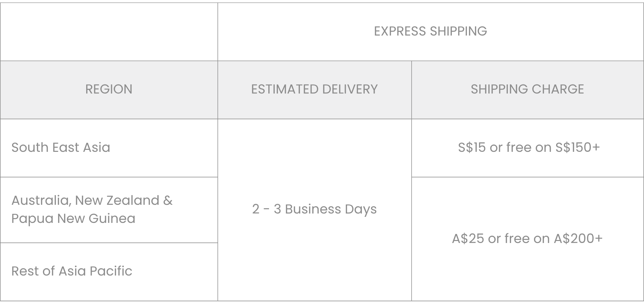Click the A$25 shipping price
Viewport: 644px width, 304px height.
(x=468, y=239)
